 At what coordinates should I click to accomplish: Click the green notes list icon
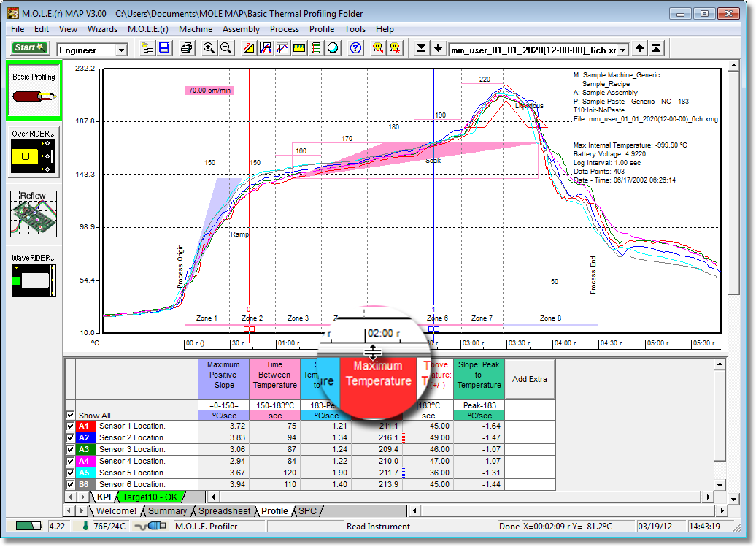pyautogui.click(x=316, y=48)
